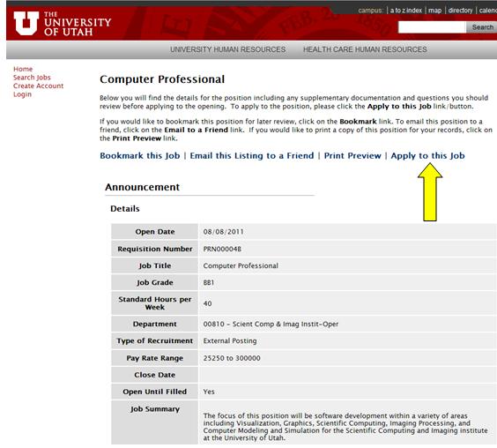Click the University of Utah logo

click(62, 24)
